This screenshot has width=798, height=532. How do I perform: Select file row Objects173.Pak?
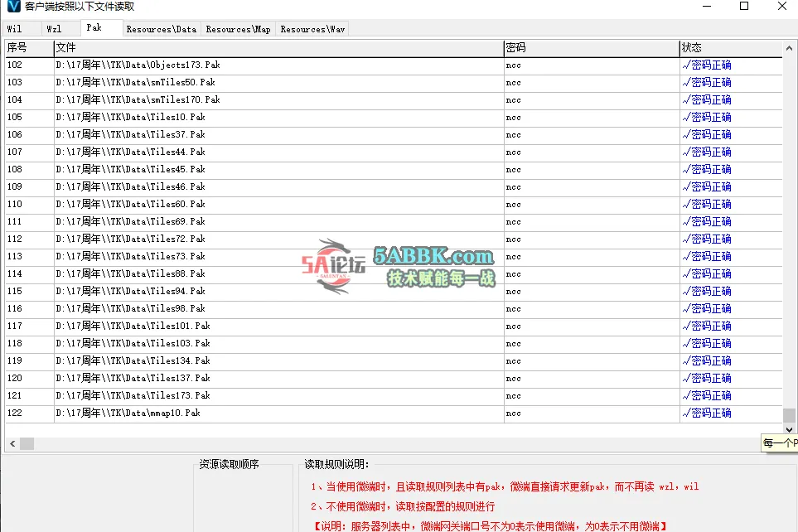394,65
